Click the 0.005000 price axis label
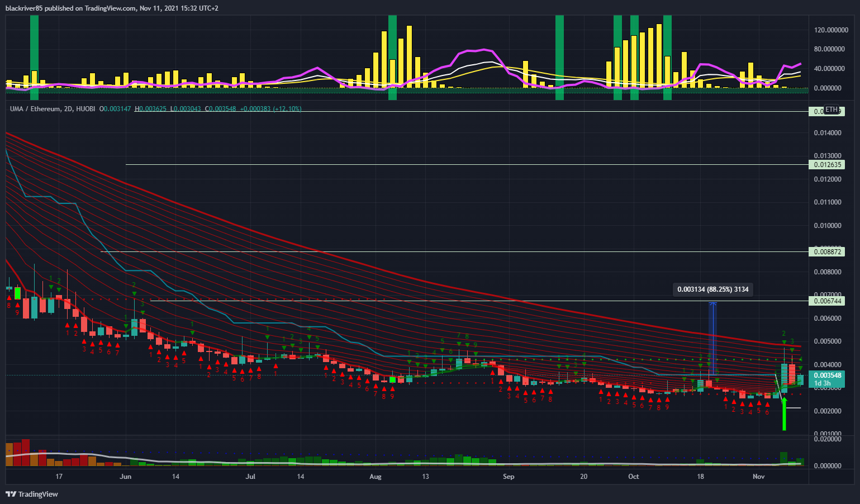Viewport: 860px width, 504px height. click(828, 341)
